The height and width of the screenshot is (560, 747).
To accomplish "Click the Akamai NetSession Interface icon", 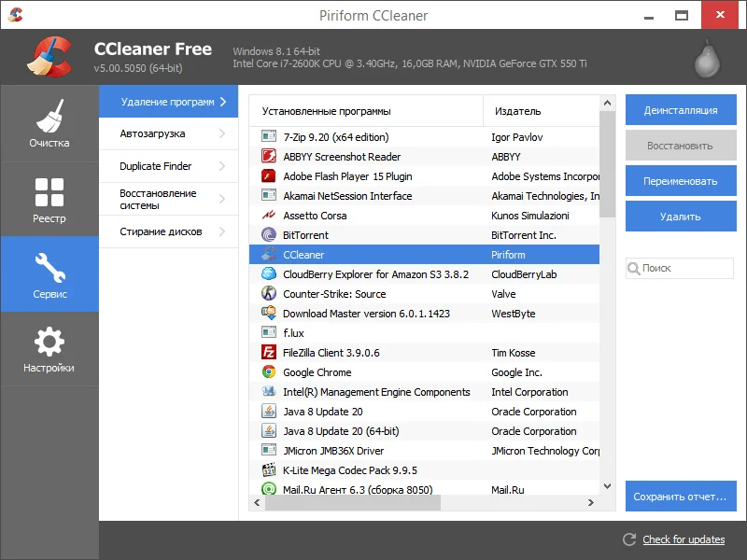I will [269, 195].
